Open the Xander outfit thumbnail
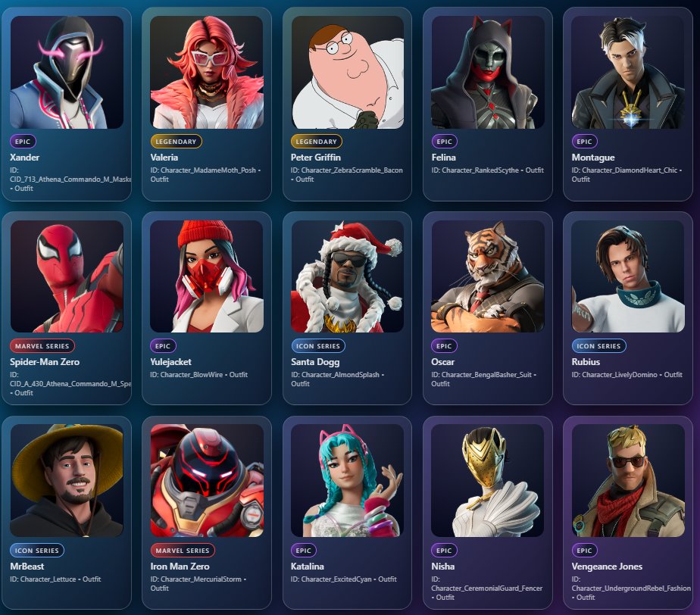 click(67, 72)
